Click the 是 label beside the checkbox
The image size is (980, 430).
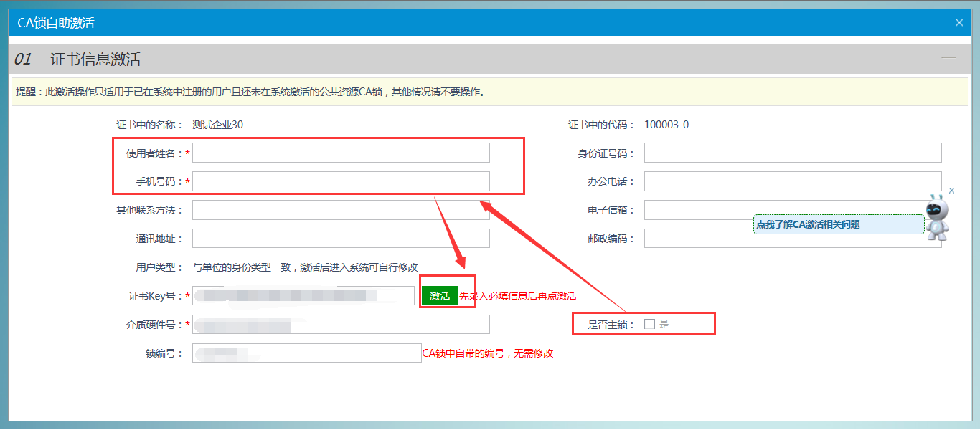click(664, 324)
